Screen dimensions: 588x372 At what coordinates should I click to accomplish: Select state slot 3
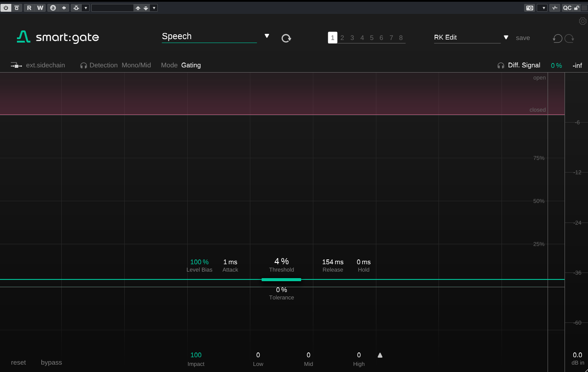coord(352,38)
